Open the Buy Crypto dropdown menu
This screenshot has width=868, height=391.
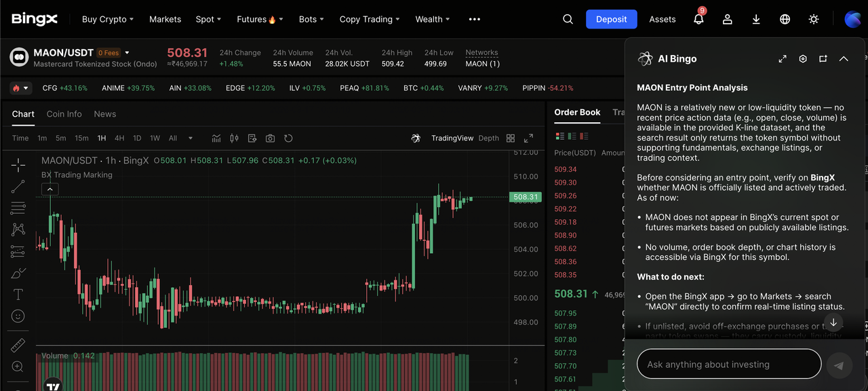click(107, 19)
